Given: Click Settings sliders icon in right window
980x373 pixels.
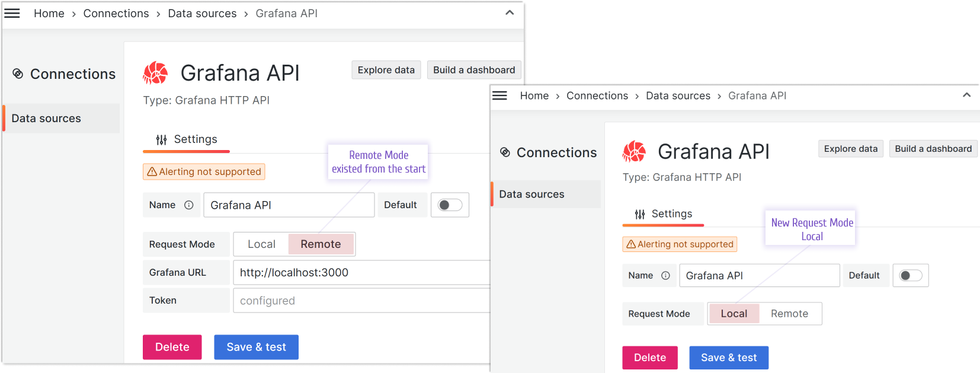Looking at the screenshot, I should 640,214.
